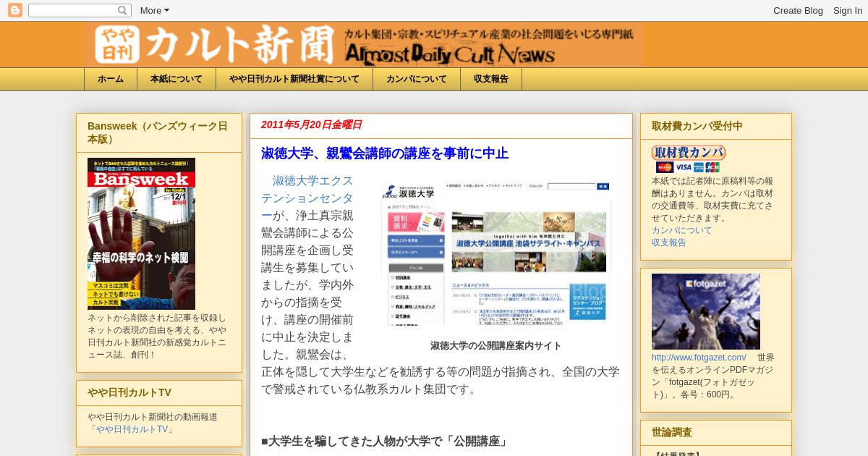Click the 「やや日刊カルトTV」 link

131,429
